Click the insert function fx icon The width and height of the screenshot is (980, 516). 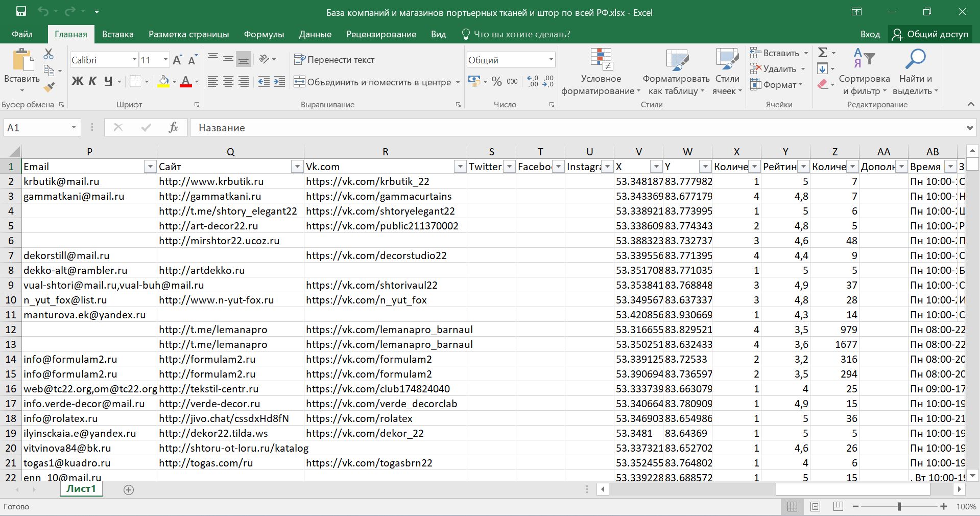pyautogui.click(x=173, y=128)
